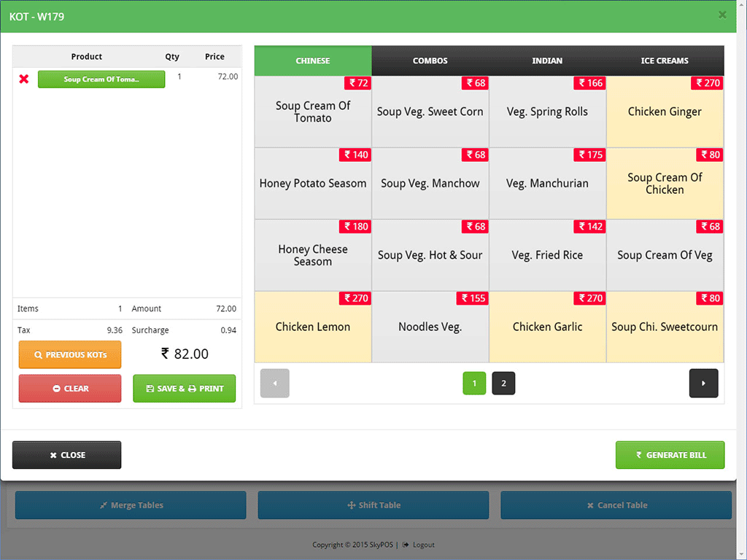Viewport: 747px width, 560px height.
Task: Add Veg. Fried Rice to order
Action: (547, 255)
